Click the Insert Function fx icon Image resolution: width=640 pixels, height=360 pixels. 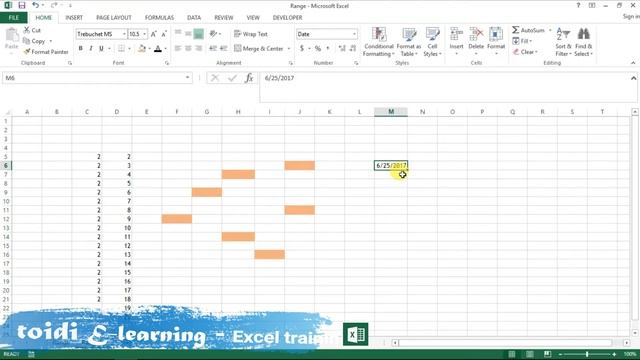pos(249,78)
